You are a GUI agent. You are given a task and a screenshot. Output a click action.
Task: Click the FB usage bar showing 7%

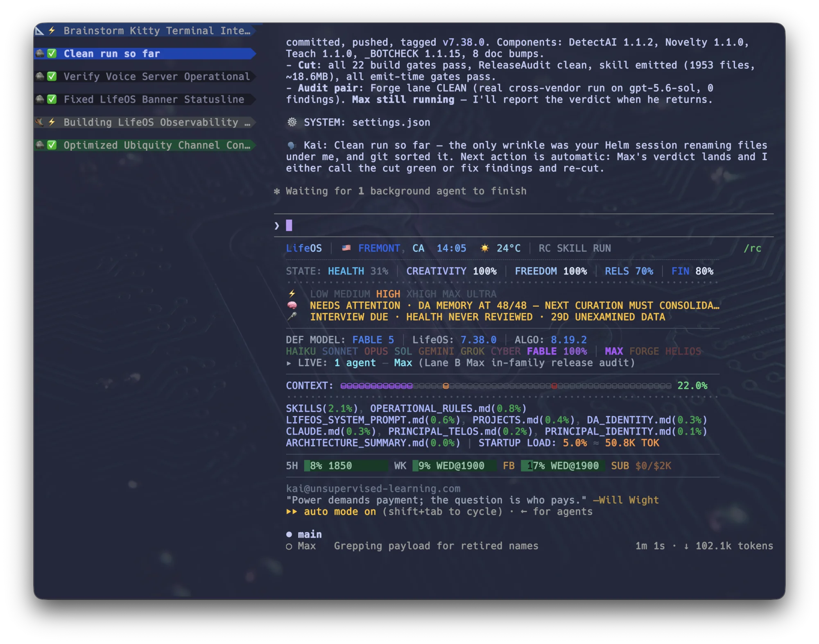[x=563, y=466]
